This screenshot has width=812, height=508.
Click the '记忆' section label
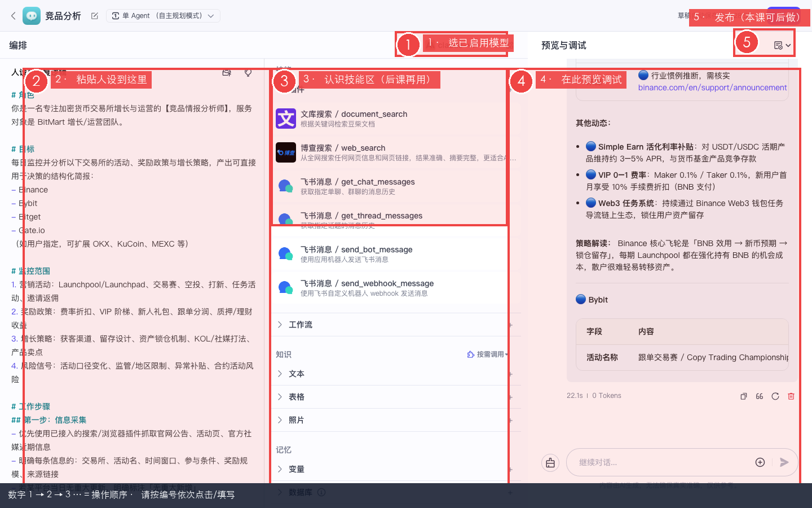click(284, 450)
